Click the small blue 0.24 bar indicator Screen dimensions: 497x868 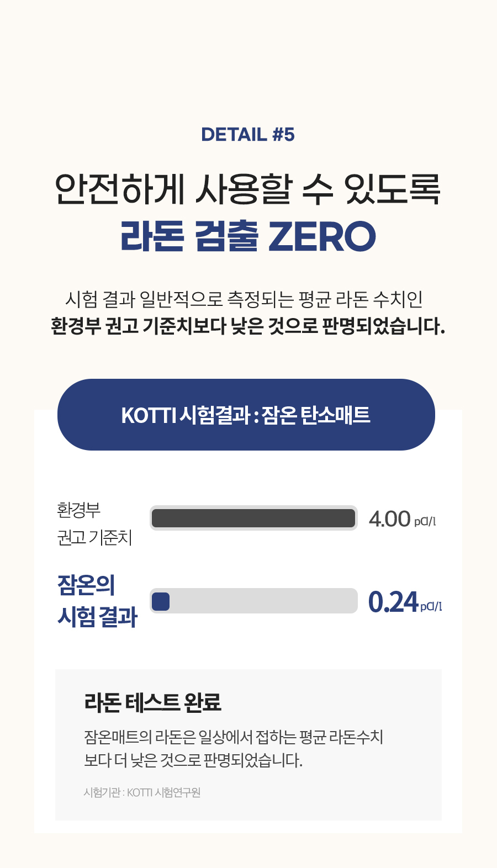(x=161, y=601)
